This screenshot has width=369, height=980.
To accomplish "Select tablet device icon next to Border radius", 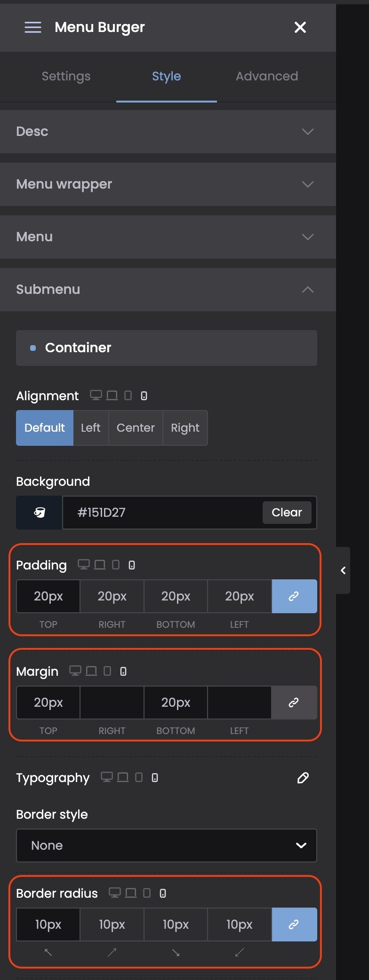I will (x=147, y=893).
